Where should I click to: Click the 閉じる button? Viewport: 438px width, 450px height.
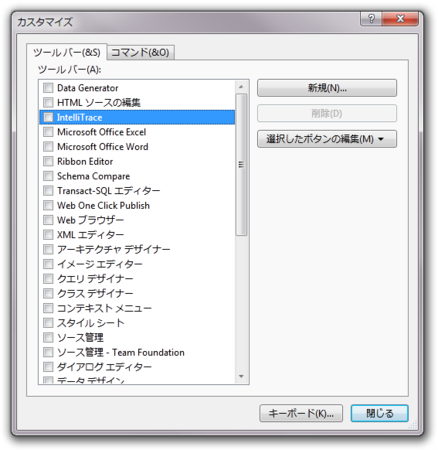[x=380, y=413]
